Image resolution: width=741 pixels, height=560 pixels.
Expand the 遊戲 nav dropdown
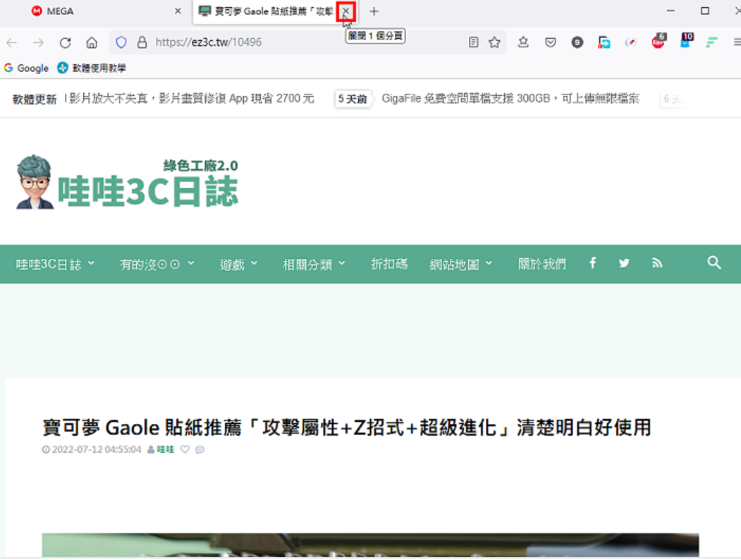(238, 264)
